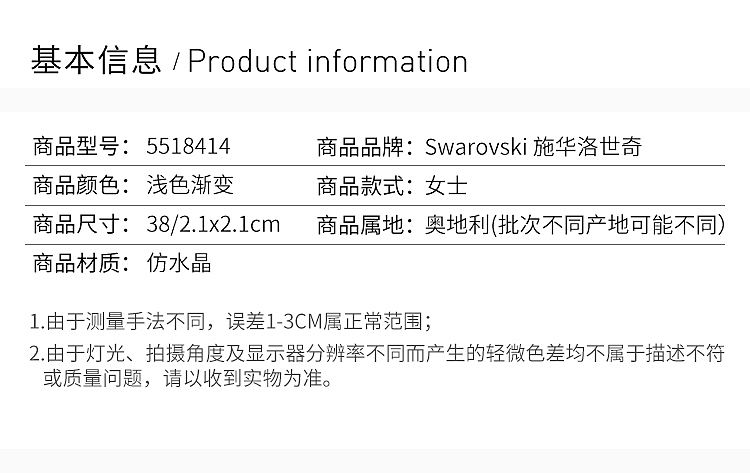Click the model number 5518414

(188, 148)
